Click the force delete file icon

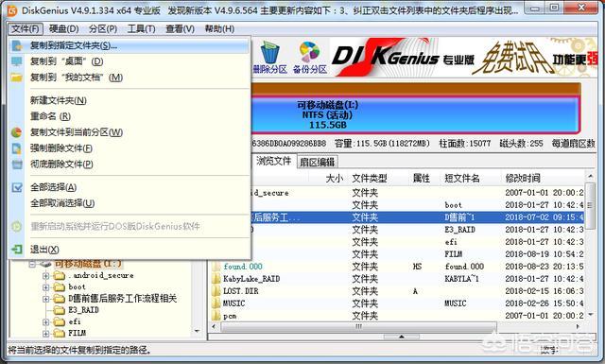click(17, 148)
